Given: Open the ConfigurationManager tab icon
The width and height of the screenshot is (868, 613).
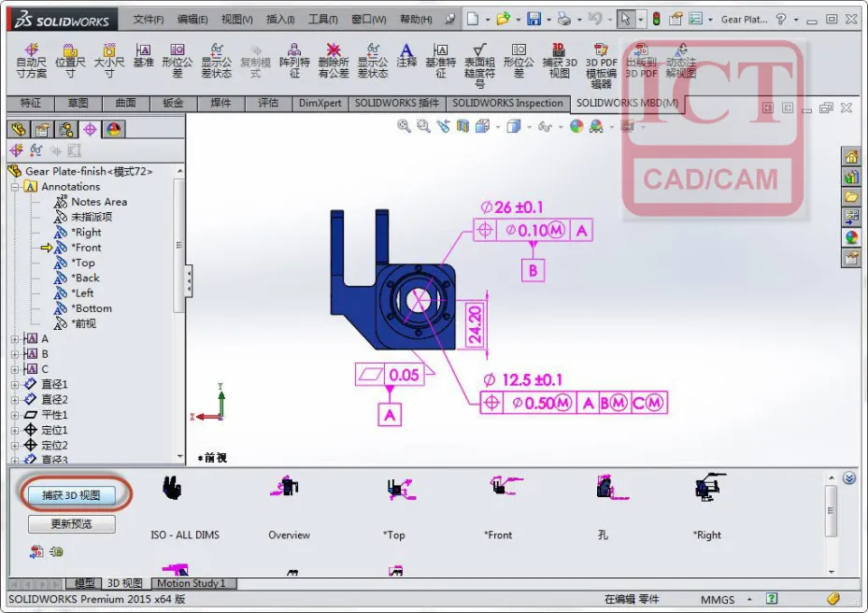Looking at the screenshot, I should tap(66, 130).
